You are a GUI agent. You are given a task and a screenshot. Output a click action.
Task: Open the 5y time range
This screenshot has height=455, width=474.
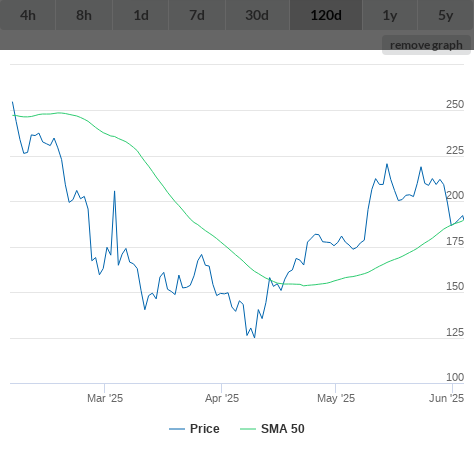446,15
